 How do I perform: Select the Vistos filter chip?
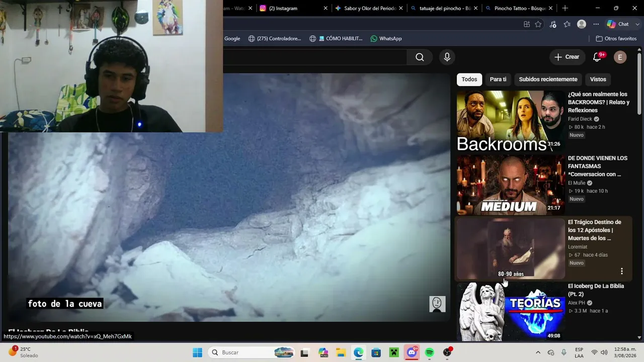click(x=598, y=79)
